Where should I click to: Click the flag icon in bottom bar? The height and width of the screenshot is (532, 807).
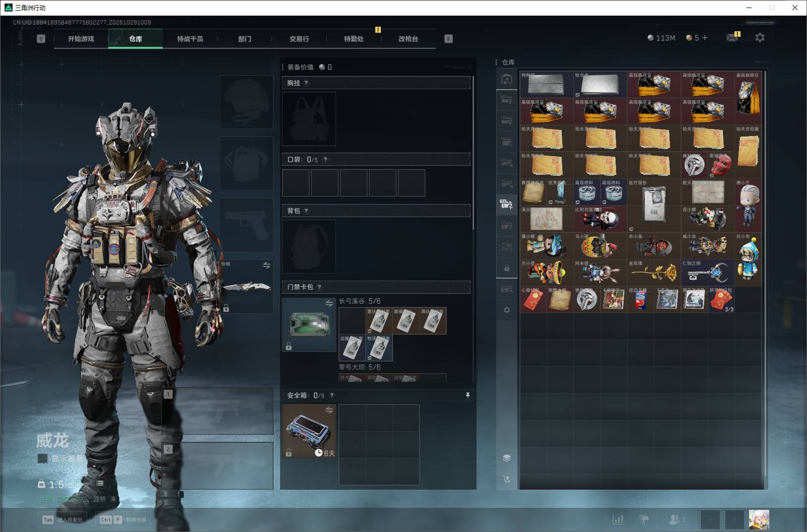[x=644, y=519]
